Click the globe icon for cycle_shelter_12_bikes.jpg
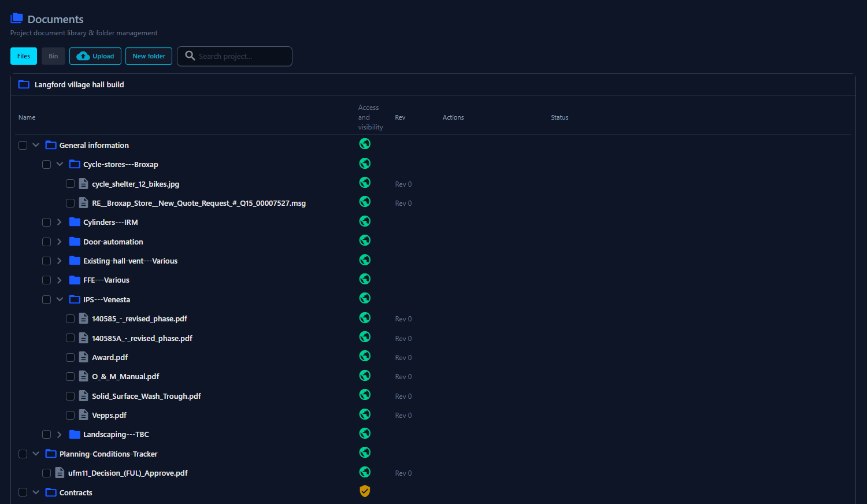Screen dimensions: 867x504 (x=365, y=182)
